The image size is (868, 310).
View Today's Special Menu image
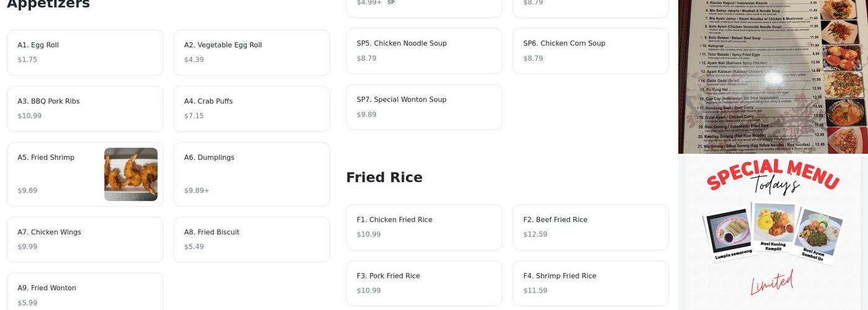coord(773,232)
